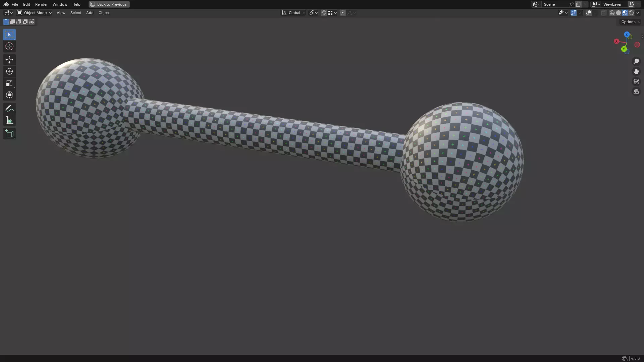Open the View menu in viewport header
Viewport: 644px width, 362px height.
click(61, 13)
